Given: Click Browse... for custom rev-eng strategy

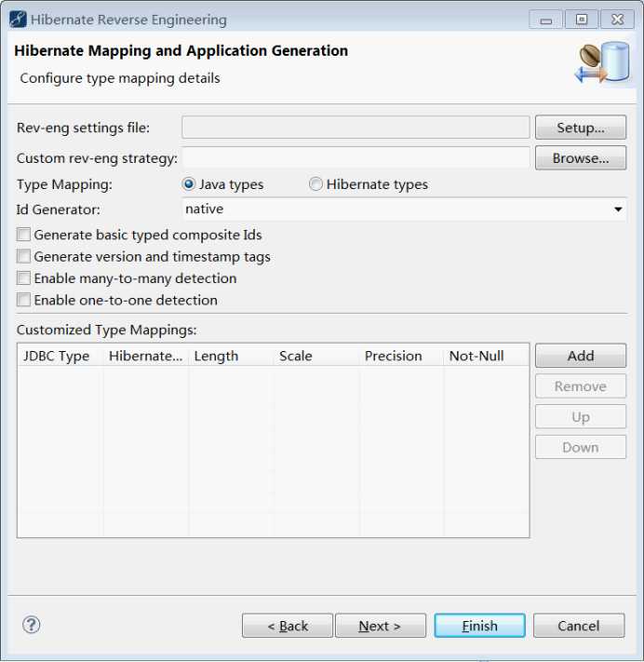Looking at the screenshot, I should click(x=581, y=158).
